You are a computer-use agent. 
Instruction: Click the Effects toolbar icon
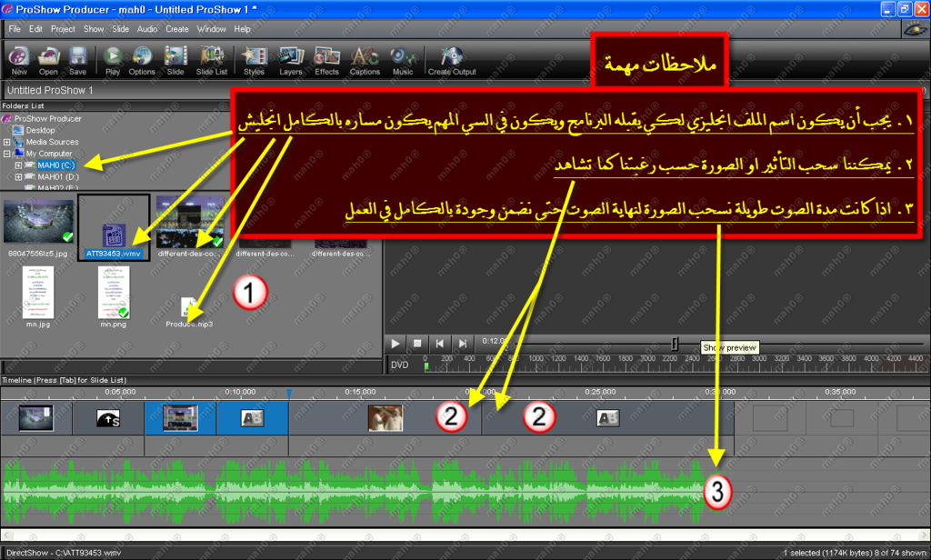[326, 56]
